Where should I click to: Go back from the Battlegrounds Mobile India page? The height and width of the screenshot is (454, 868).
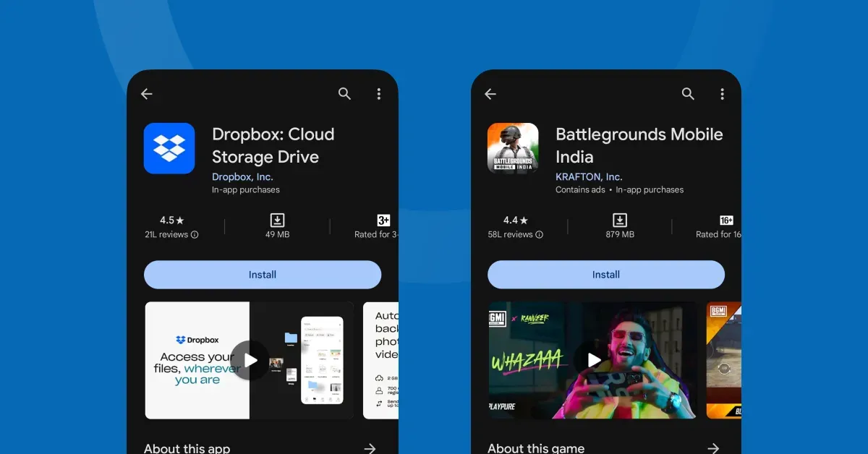[x=490, y=94]
